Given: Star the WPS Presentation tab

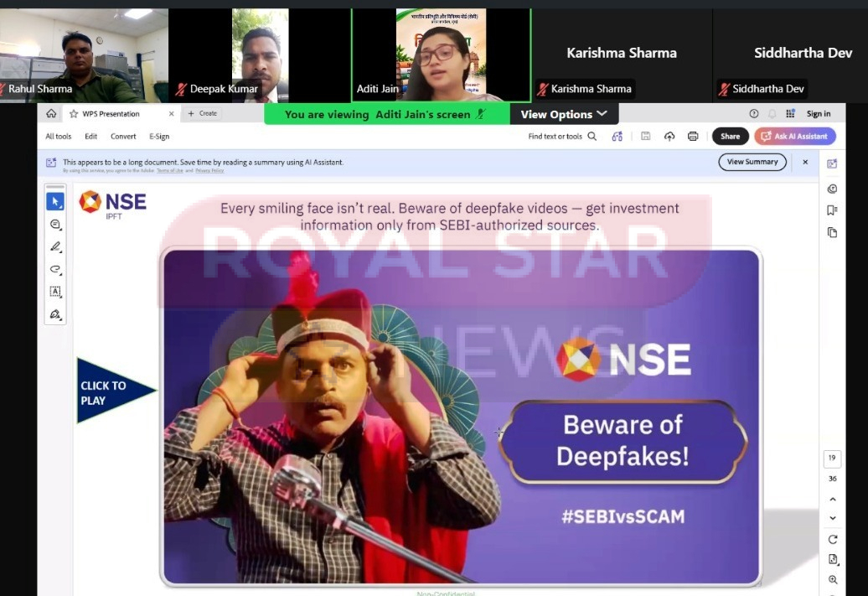Looking at the screenshot, I should pos(74,113).
